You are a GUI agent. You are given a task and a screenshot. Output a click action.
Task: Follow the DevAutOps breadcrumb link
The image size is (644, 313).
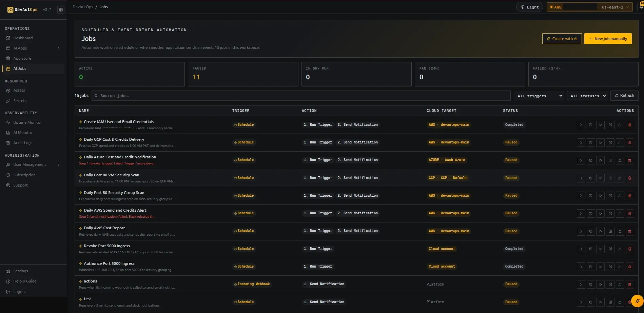click(83, 7)
